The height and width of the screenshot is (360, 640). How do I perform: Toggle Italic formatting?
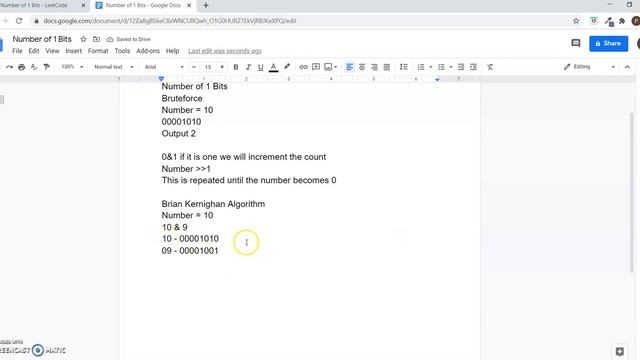248,67
